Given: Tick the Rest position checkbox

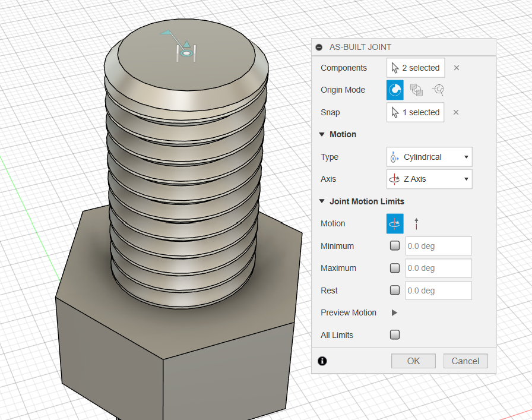Looking at the screenshot, I should click(x=395, y=290).
